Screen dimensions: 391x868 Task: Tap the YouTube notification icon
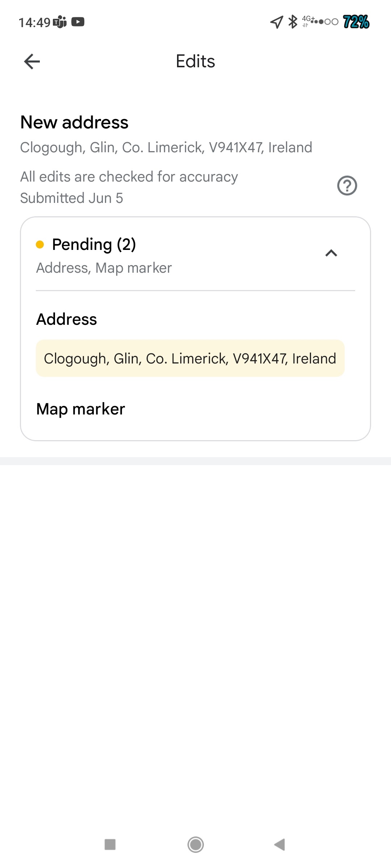(78, 22)
